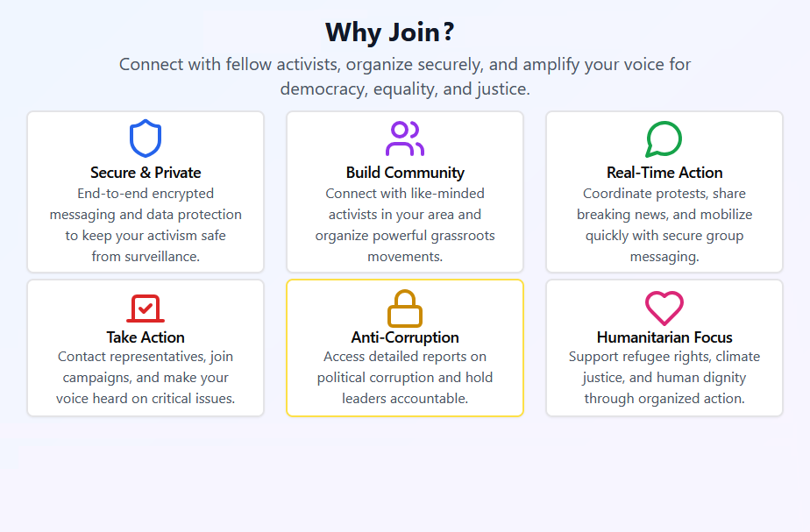Select the Humanitarian Focus heading

(664, 337)
